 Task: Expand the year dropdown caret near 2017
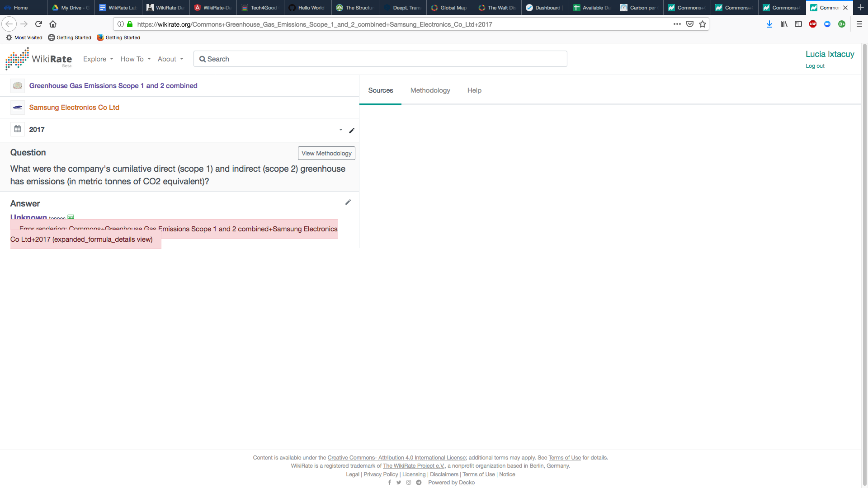pos(341,130)
